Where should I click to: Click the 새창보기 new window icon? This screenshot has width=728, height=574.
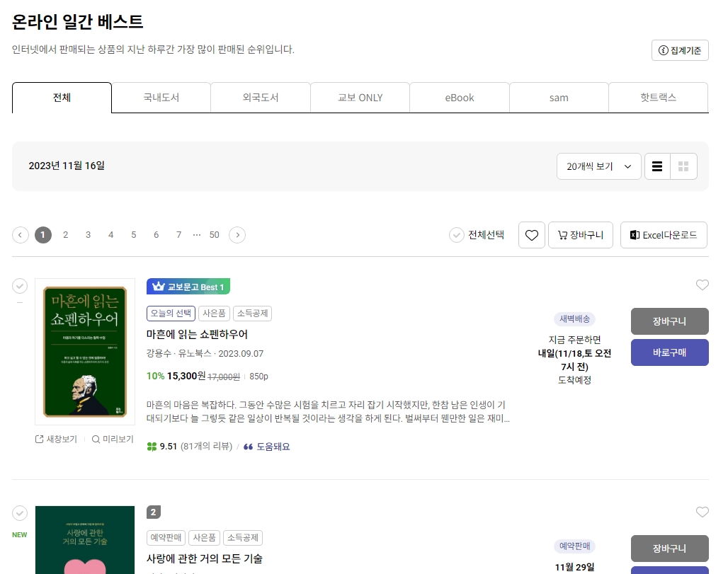tap(40, 439)
